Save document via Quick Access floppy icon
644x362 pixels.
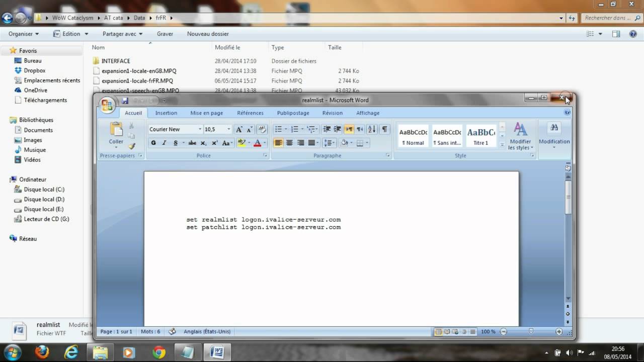tap(125, 101)
